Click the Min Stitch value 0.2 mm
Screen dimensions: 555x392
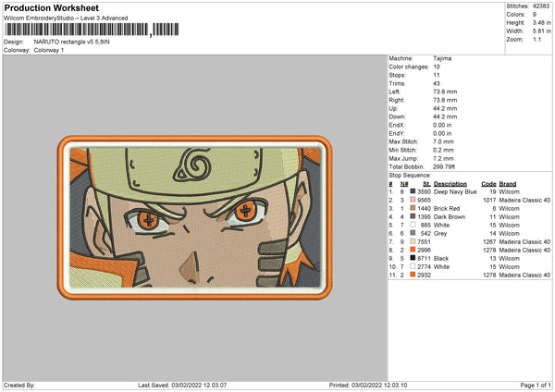(443, 151)
